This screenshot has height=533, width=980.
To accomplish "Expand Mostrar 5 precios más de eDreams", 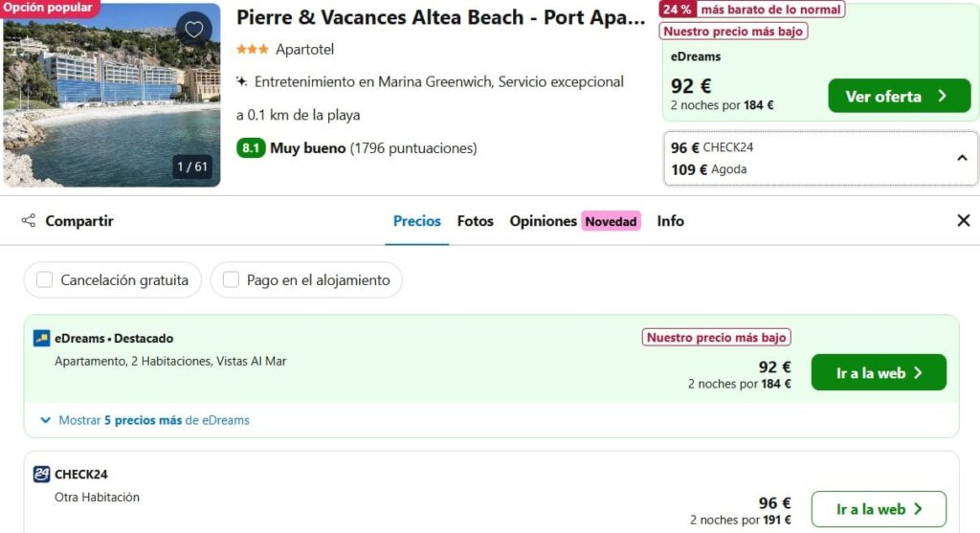I will (x=145, y=420).
